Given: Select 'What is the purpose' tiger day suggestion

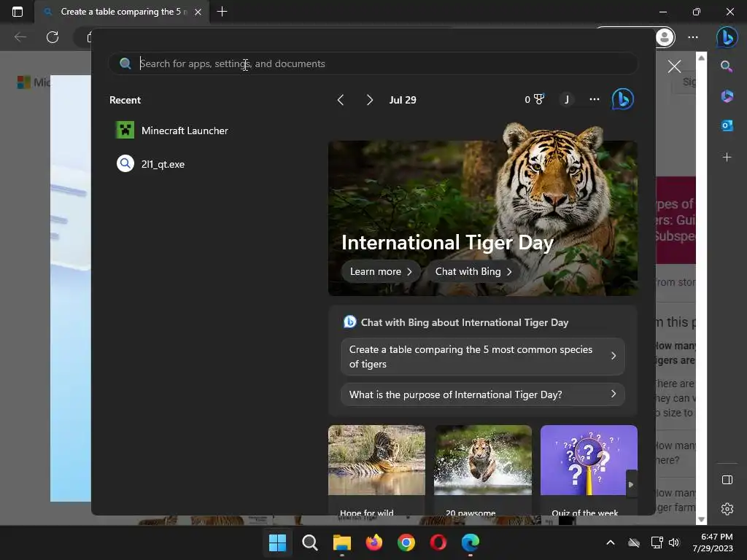Looking at the screenshot, I should [x=483, y=394].
